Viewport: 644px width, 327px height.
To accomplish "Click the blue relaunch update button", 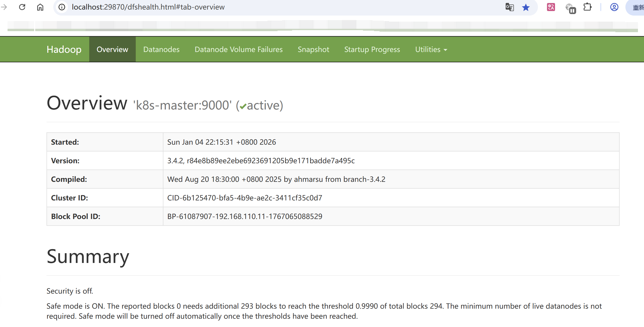I will (636, 8).
